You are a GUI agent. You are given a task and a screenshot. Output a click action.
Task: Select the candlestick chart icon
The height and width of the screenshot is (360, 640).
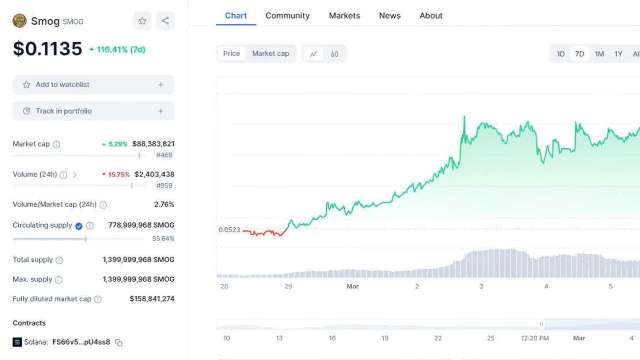tap(334, 54)
